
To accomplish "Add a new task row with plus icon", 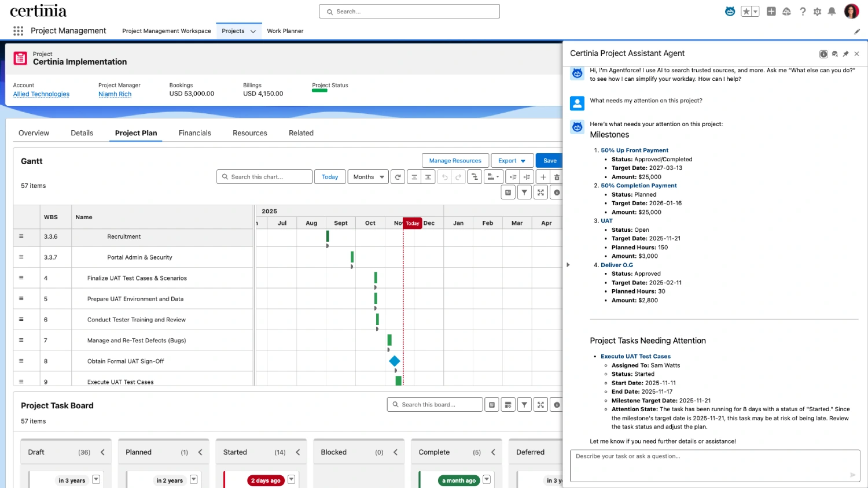I will tap(543, 176).
